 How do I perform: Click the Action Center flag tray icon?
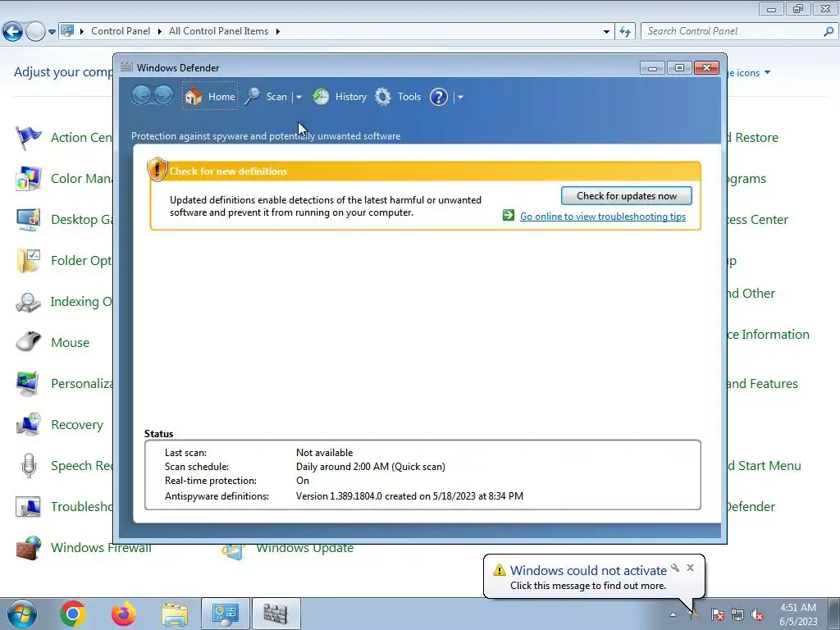[717, 614]
